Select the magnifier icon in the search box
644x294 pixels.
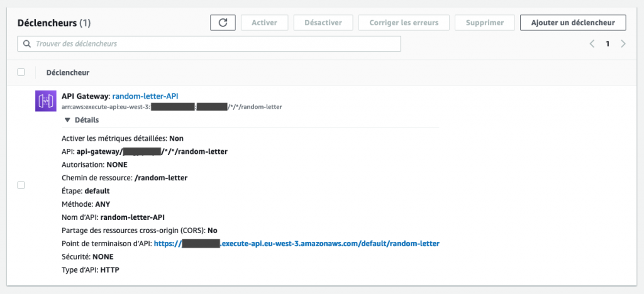coord(27,43)
